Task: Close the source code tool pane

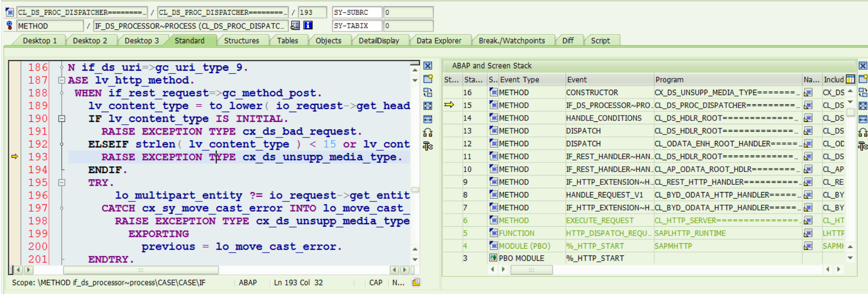Action: (428, 66)
